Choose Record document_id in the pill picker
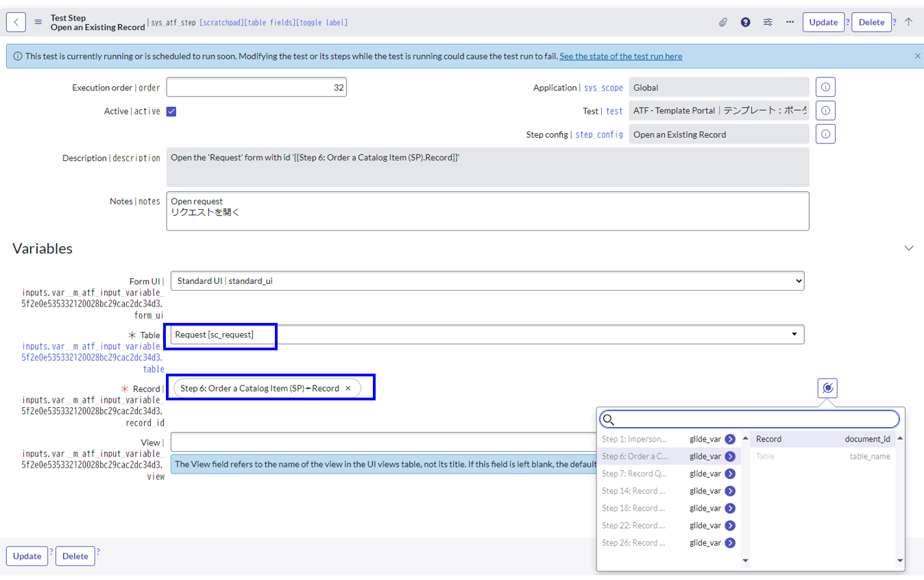The image size is (924, 580). pyautogui.click(x=823, y=439)
